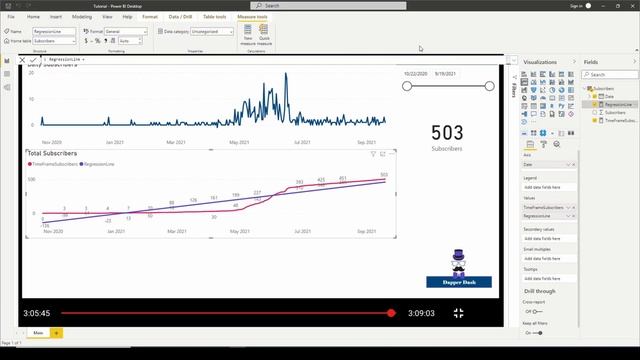Open Focus mode on Total Subscribers chart

(x=382, y=154)
